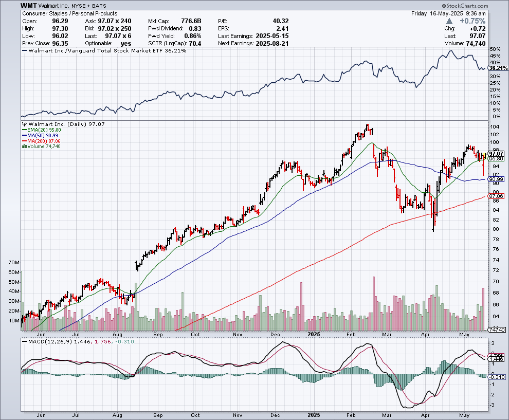
Task: Click the Bid value 97.02 x 250
Action: (x=115, y=29)
